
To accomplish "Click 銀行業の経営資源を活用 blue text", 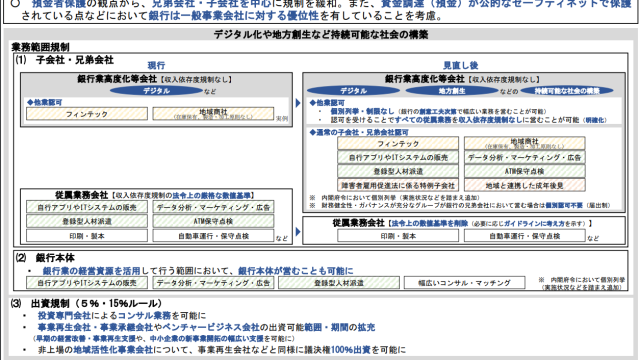I will [91, 271].
